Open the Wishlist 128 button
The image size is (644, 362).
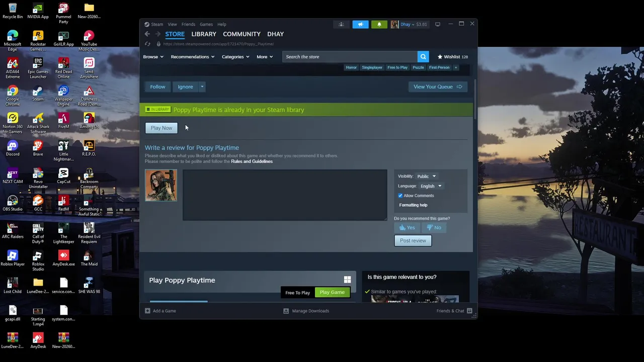(x=452, y=57)
